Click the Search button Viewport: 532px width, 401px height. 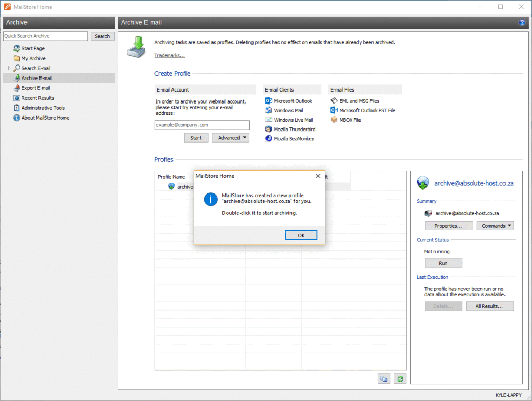pyautogui.click(x=102, y=36)
